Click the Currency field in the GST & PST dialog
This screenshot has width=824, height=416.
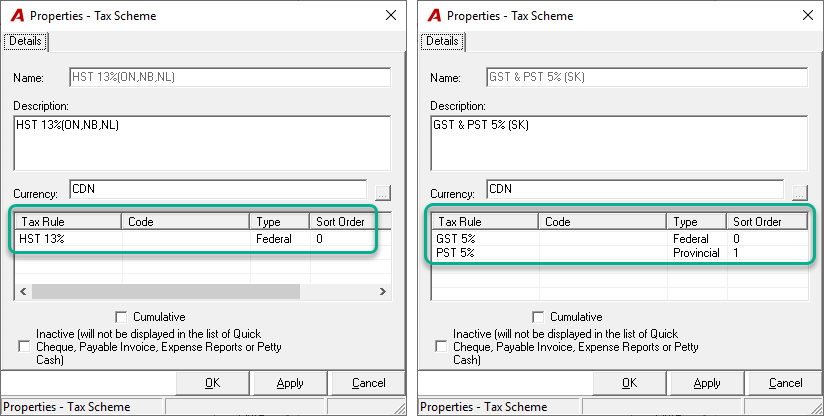[635, 190]
